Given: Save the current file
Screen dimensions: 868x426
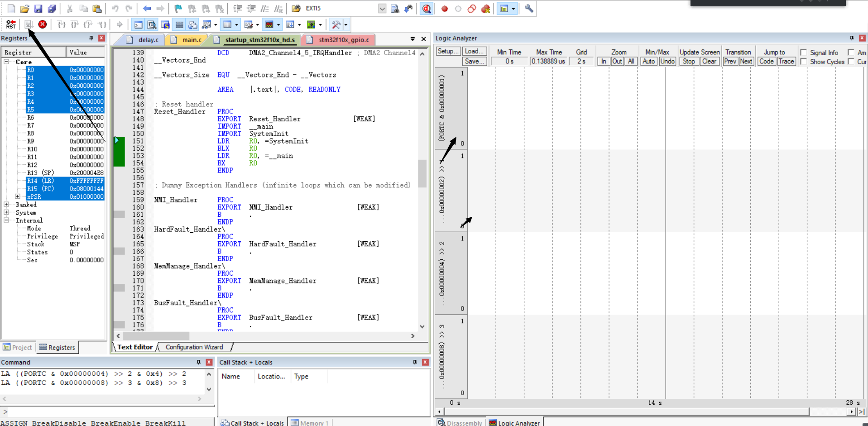Looking at the screenshot, I should pyautogui.click(x=38, y=9).
